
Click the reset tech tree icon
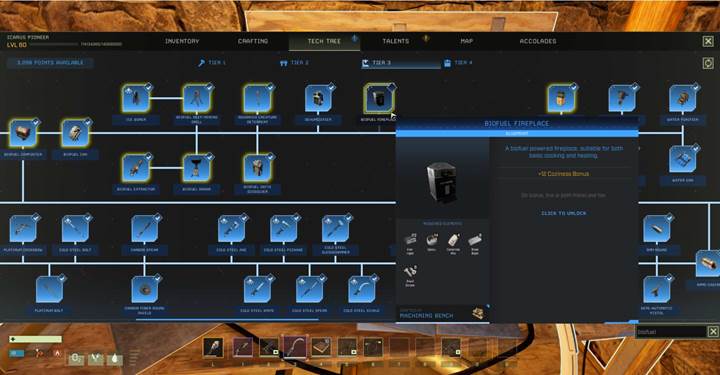pyautogui.click(x=708, y=63)
